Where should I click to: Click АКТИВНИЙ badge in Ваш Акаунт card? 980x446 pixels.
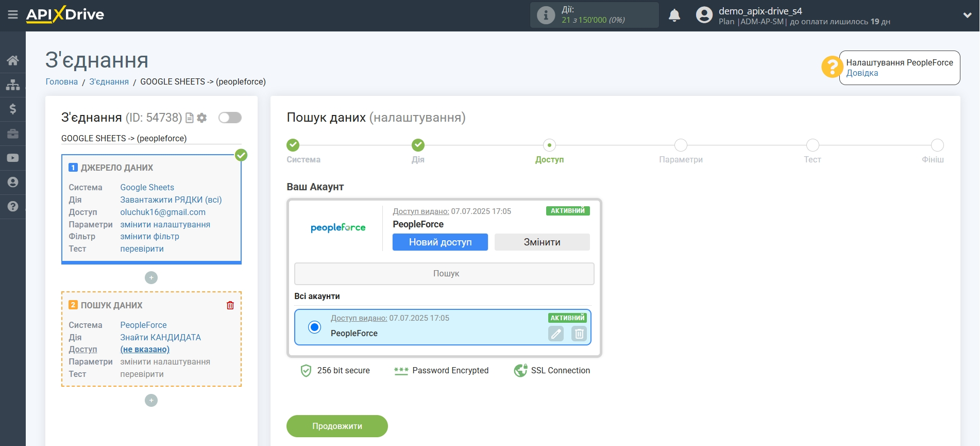click(x=568, y=211)
